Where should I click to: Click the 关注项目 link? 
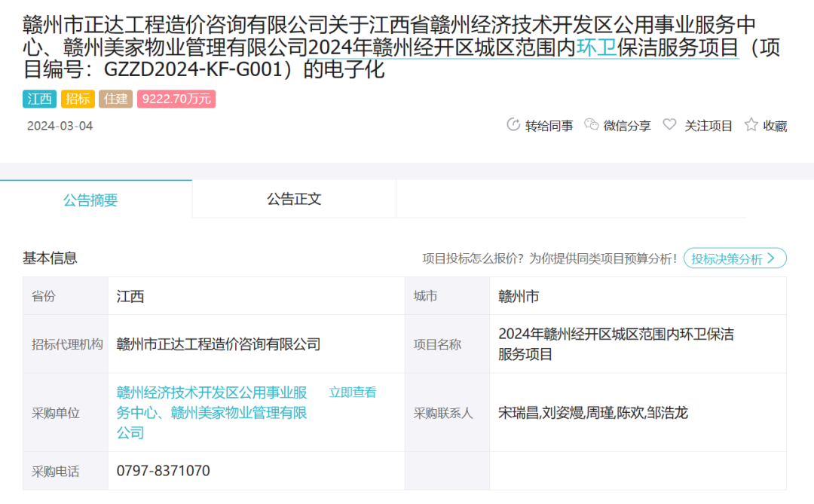point(708,126)
